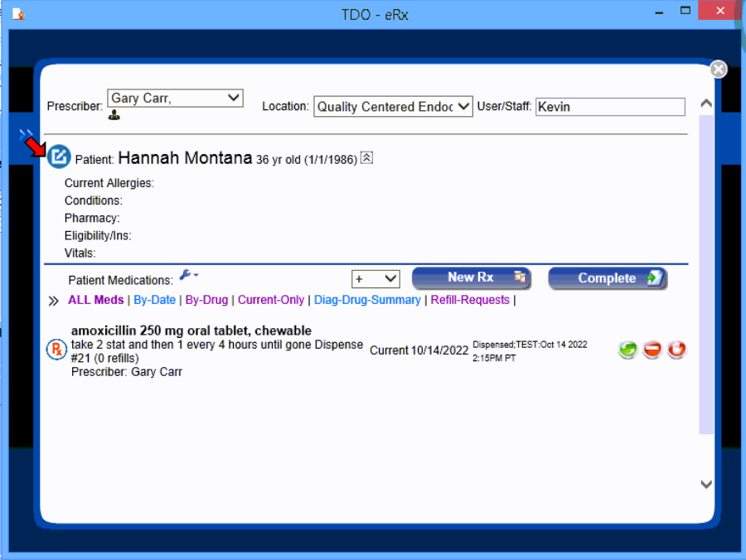Close the eRx dialog with the round X

pyautogui.click(x=719, y=70)
